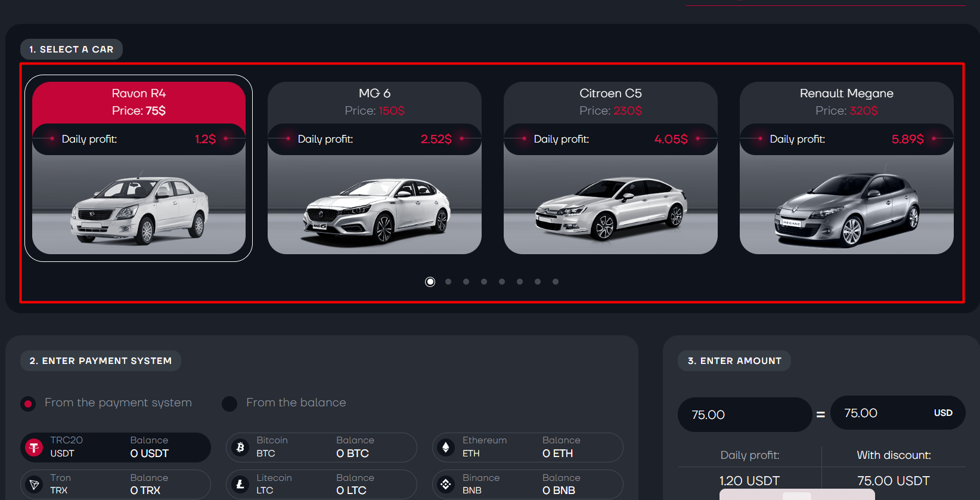Jump to the second carousel page dot
The width and height of the screenshot is (980, 500).
point(448,282)
